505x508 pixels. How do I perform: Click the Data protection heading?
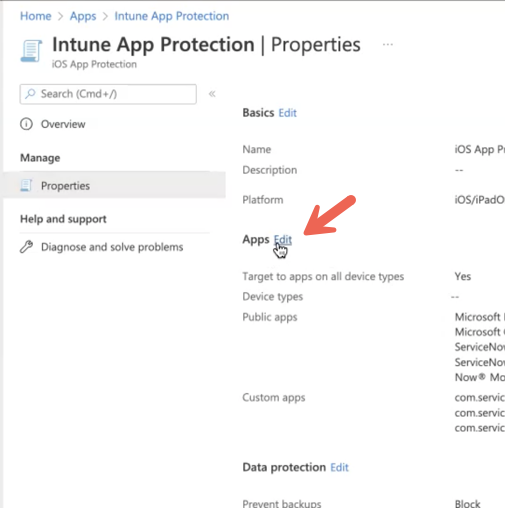tap(284, 467)
